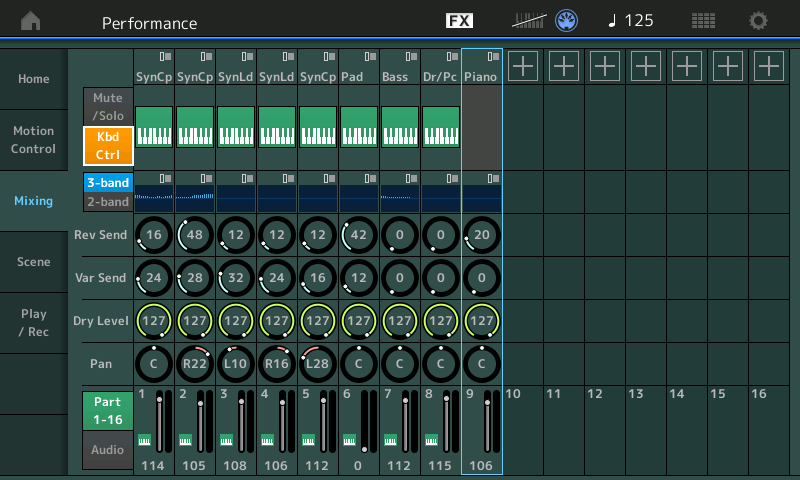Open the settings gear icon
This screenshot has height=480, width=800.
[759, 21]
